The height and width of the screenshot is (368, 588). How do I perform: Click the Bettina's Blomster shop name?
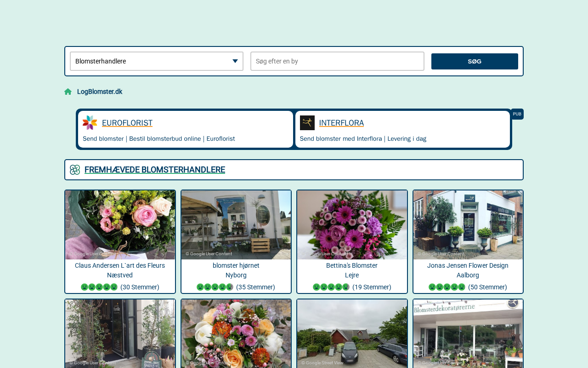pyautogui.click(x=352, y=265)
